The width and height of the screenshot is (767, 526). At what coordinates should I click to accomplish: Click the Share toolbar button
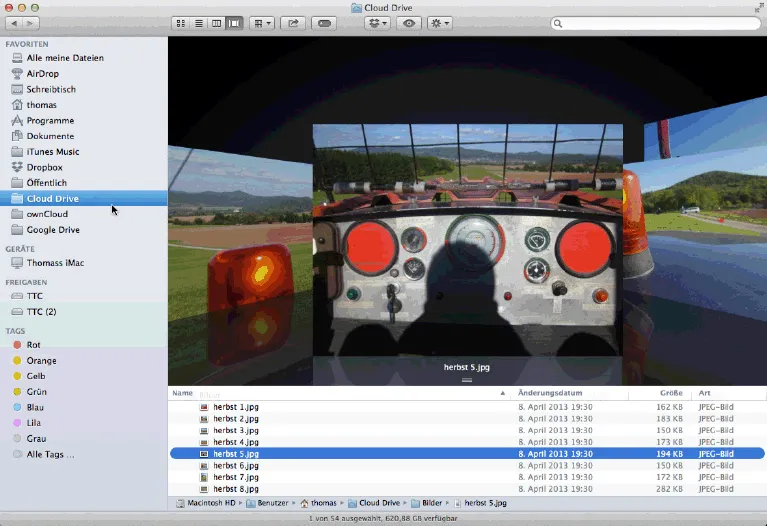pyautogui.click(x=294, y=23)
